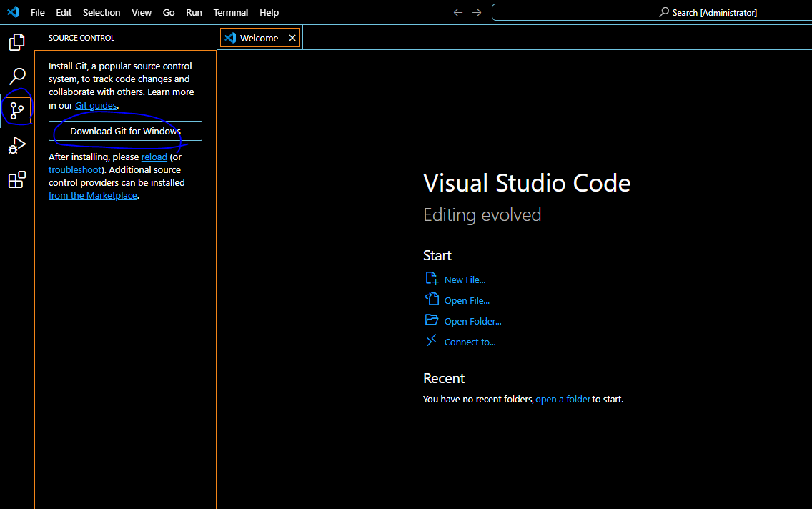Click the Connect to remote icon
The image size is (812, 509).
pos(432,341)
